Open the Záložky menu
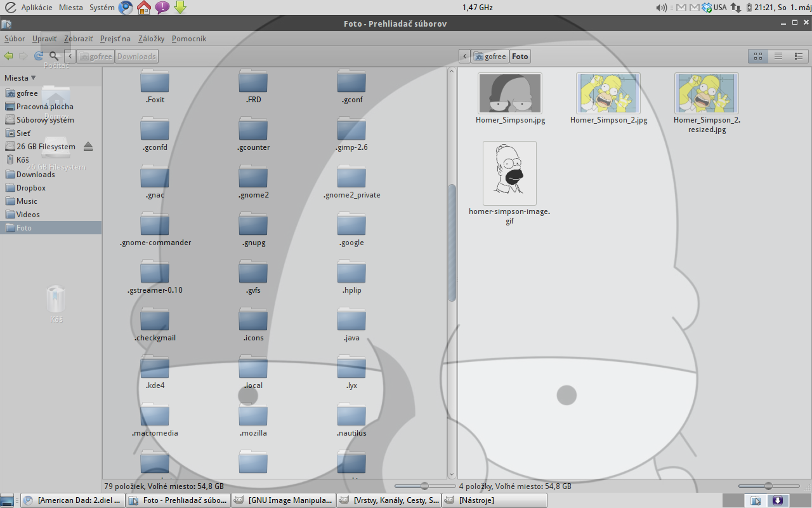The width and height of the screenshot is (812, 508). point(151,39)
